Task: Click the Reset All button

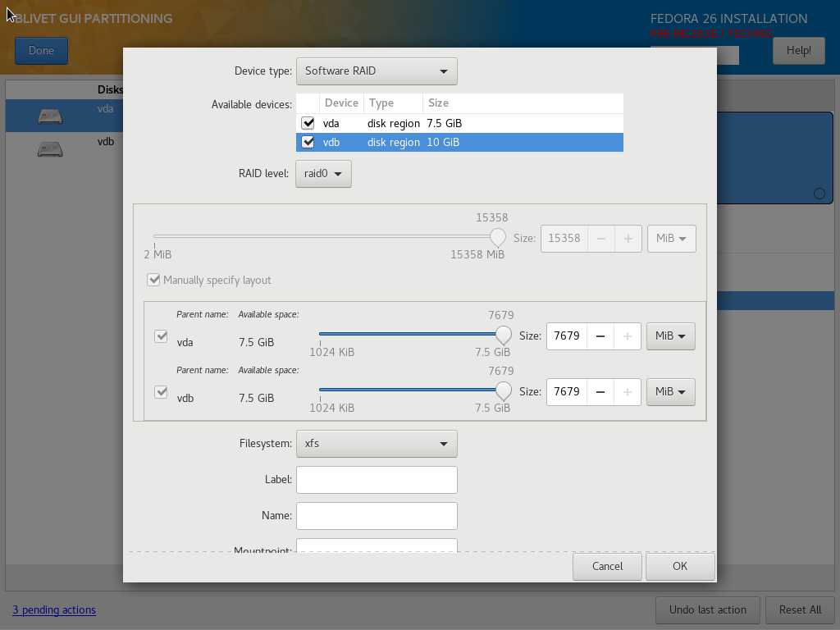Action: pos(800,610)
